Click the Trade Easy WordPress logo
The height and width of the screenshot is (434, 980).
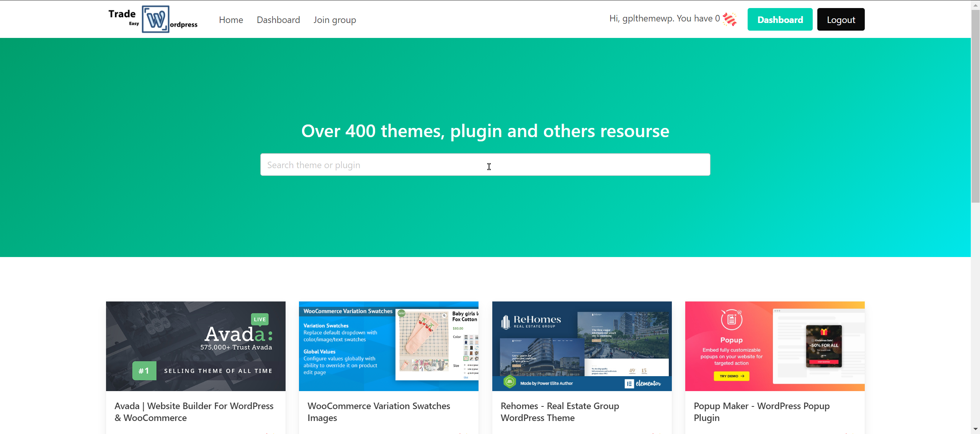(x=153, y=19)
